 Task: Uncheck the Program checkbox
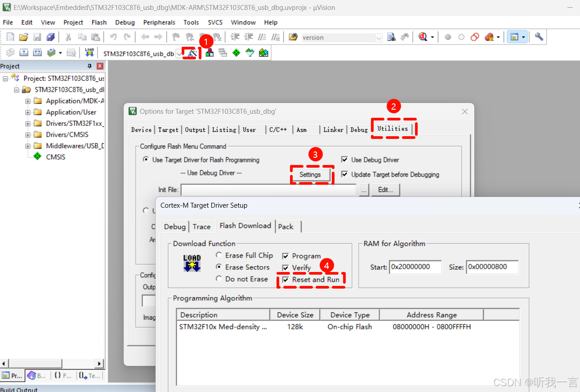point(285,256)
